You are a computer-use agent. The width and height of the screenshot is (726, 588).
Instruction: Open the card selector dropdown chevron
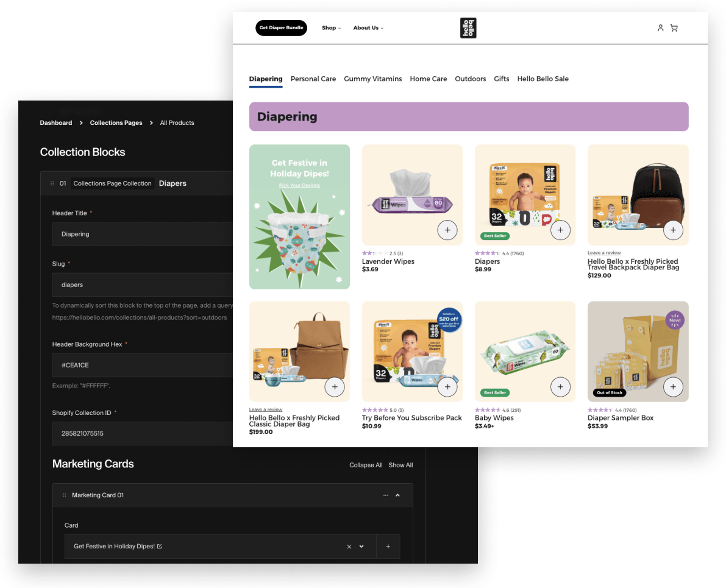tap(361, 547)
